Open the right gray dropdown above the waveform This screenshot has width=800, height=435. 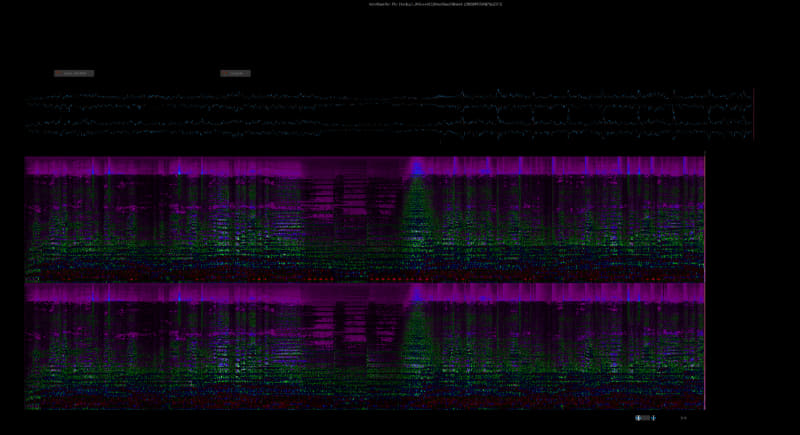point(235,73)
